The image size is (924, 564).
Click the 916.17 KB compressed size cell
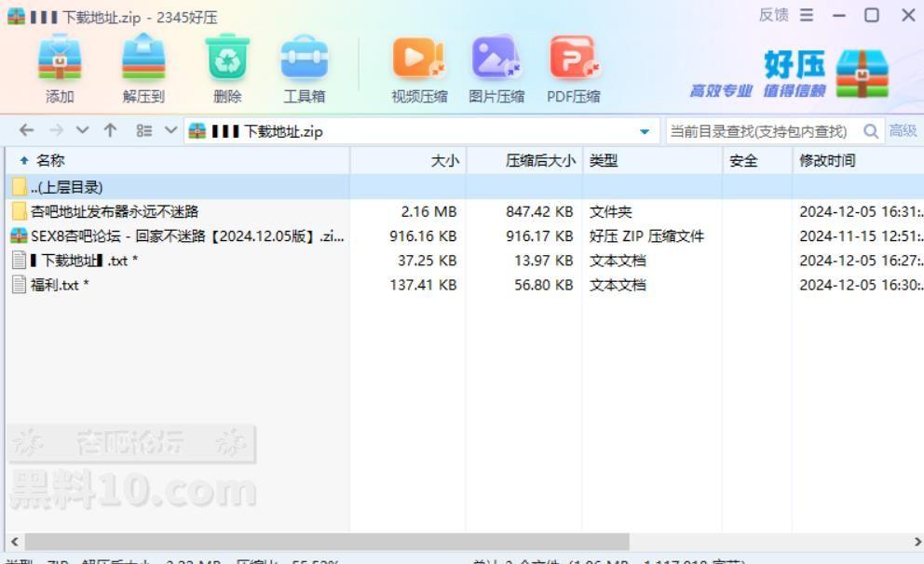[539, 236]
